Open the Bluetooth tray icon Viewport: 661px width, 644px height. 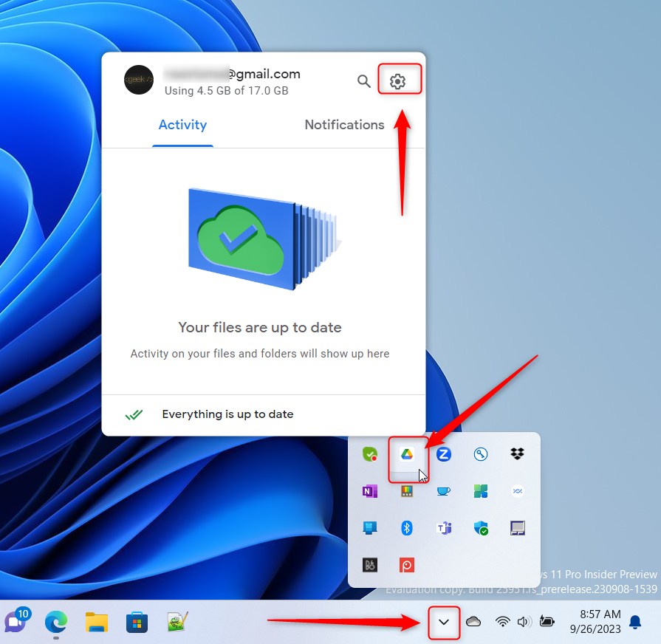click(407, 528)
